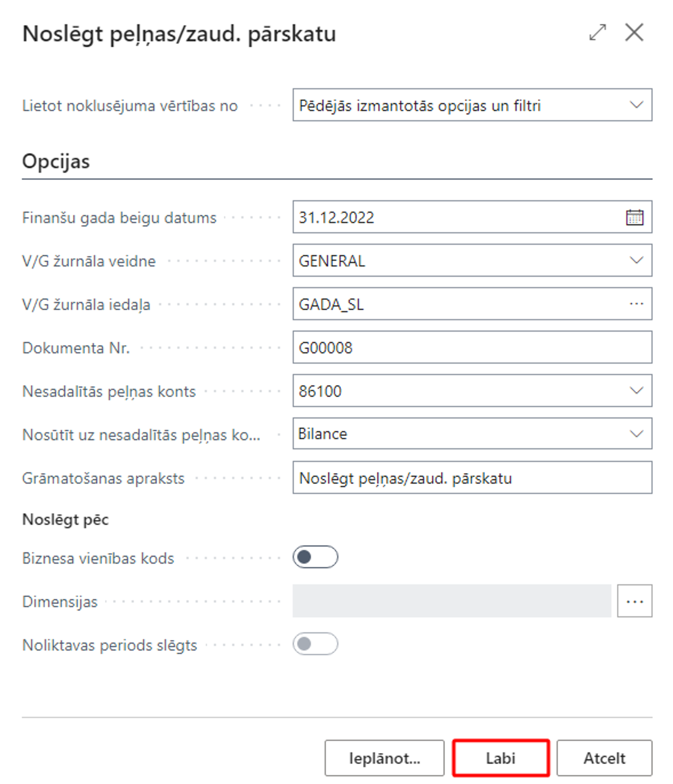Viewport: 673px width, 784px height.
Task: Open the Bilance posting type dropdown
Action: (636, 434)
